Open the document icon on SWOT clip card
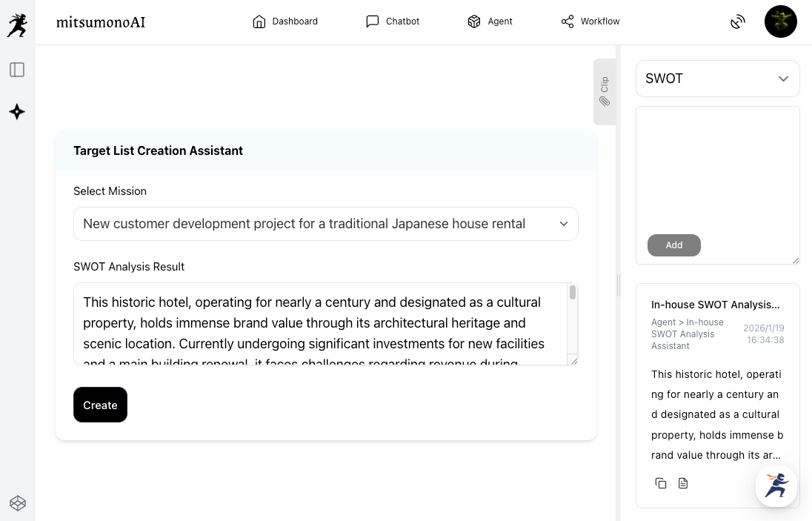 683,483
